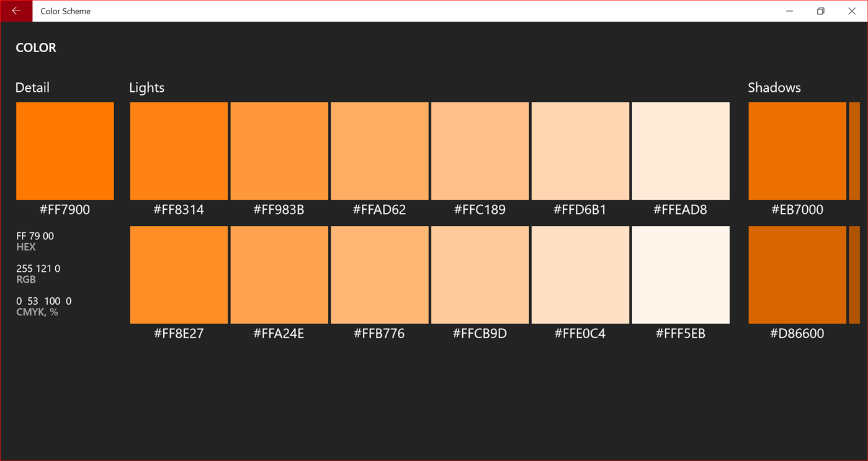Select the #FFCB9D color swatch
This screenshot has height=461, width=868.
(x=480, y=274)
